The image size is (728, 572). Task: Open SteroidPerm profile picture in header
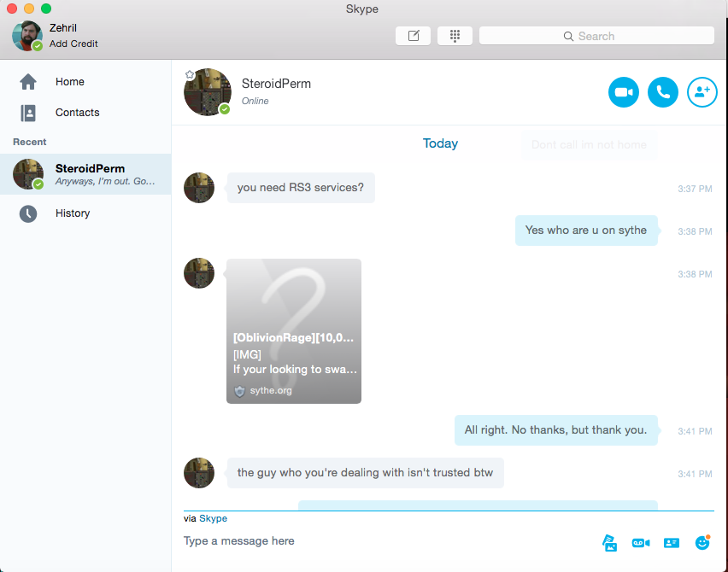[208, 92]
